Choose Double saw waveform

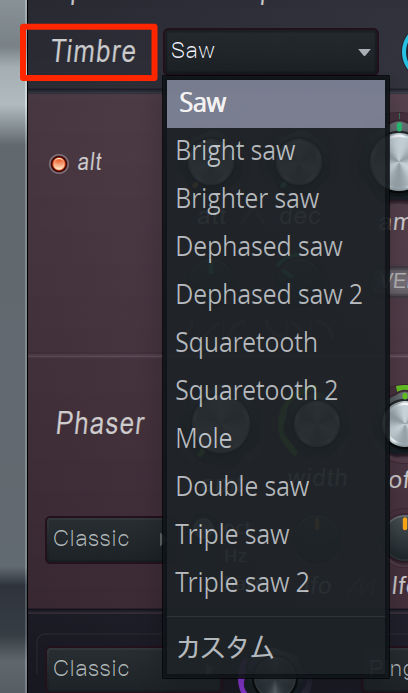(276, 487)
